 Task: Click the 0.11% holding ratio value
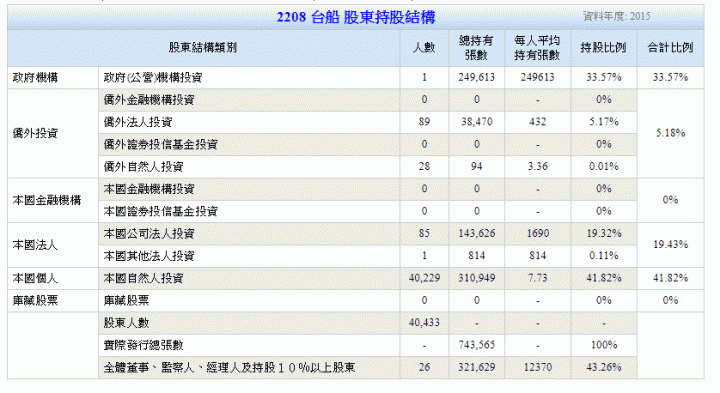click(604, 256)
